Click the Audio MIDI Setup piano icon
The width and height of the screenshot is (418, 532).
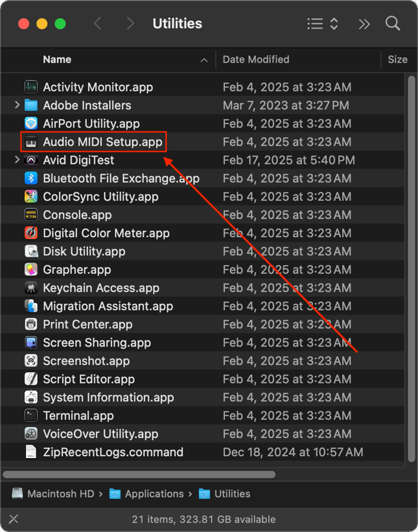[x=31, y=142]
